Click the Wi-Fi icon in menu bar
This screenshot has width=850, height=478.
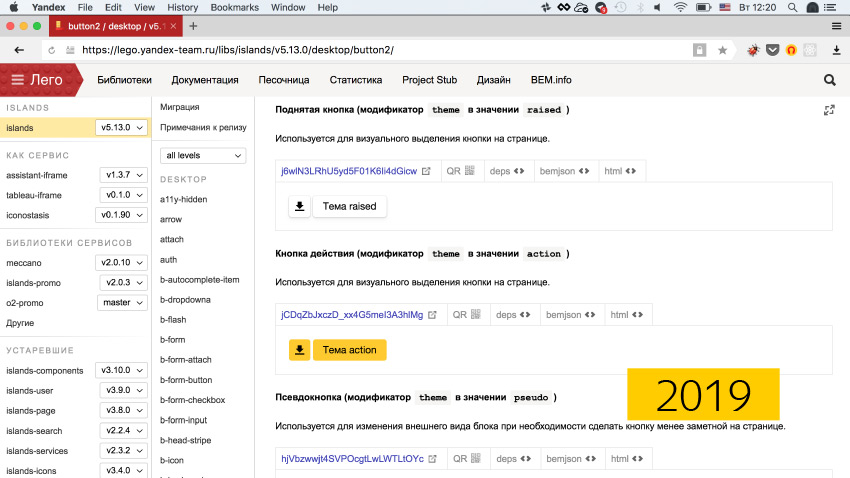pos(680,8)
